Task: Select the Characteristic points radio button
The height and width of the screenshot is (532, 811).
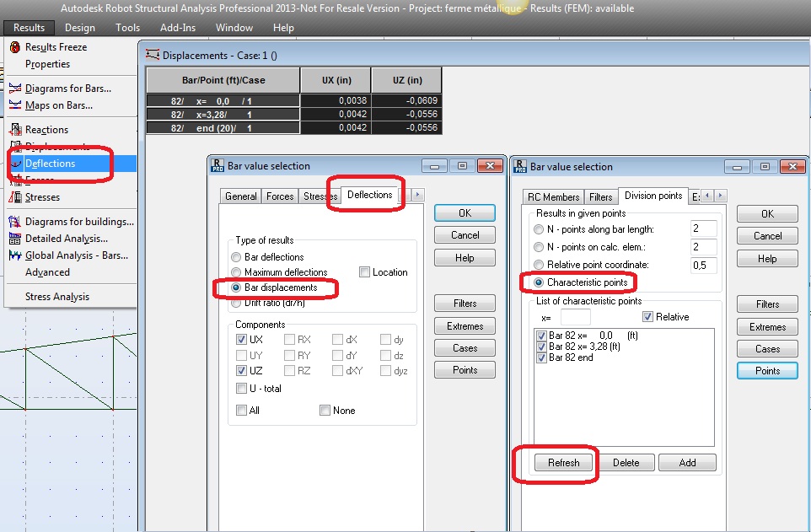Action: [539, 282]
